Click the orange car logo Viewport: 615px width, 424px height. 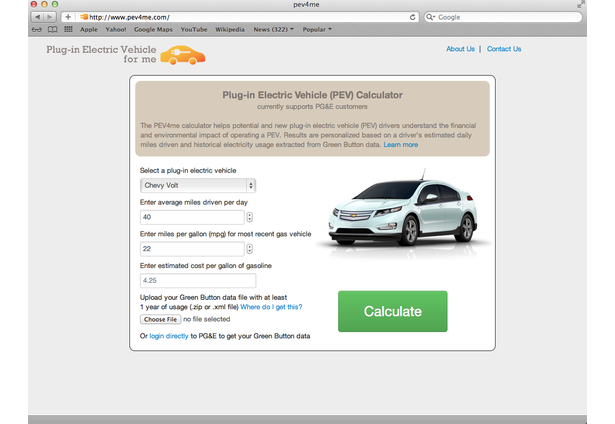pyautogui.click(x=183, y=55)
